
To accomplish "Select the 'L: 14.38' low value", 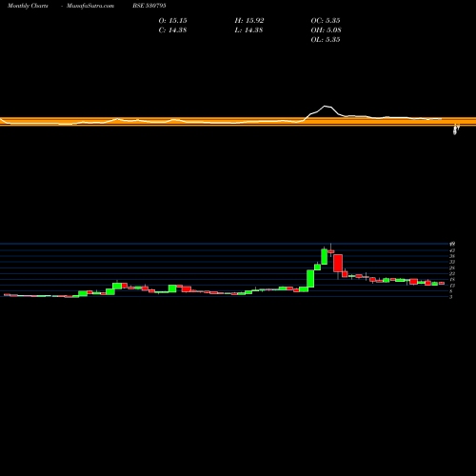I will (248, 30).
